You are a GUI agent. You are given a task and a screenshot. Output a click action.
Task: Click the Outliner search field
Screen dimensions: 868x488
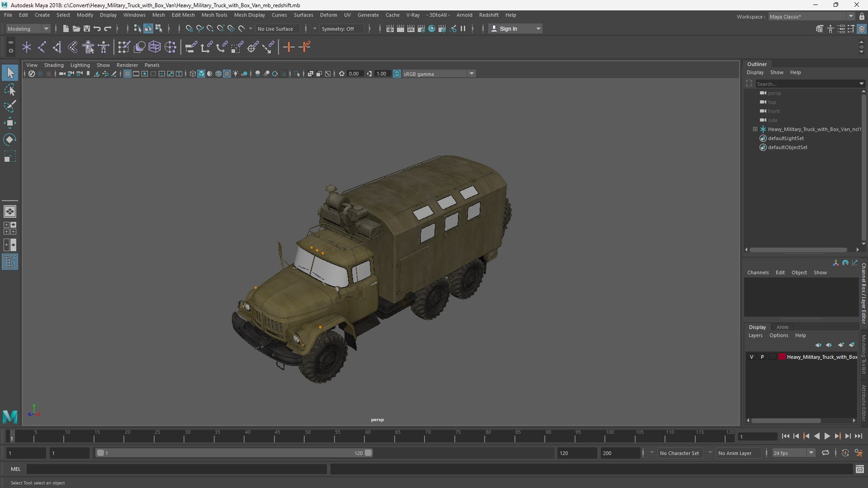pyautogui.click(x=807, y=84)
